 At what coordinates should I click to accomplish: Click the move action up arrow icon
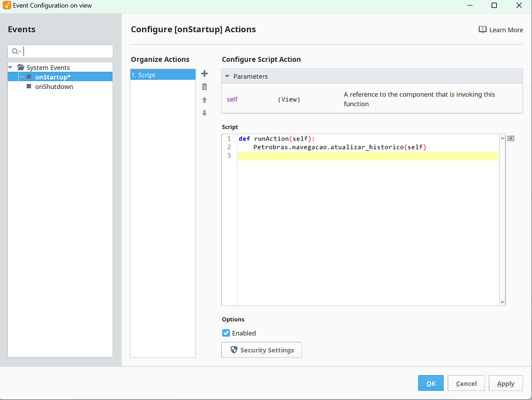[x=204, y=99]
